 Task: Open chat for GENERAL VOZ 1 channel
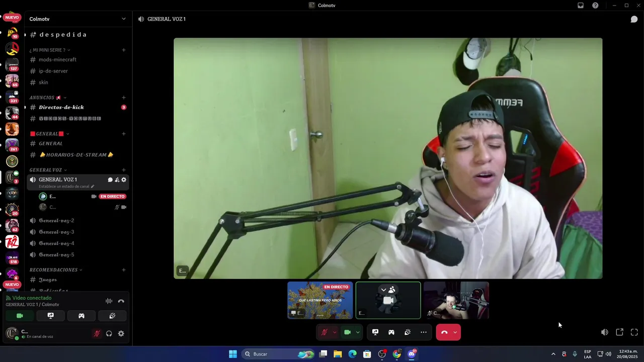(x=110, y=179)
